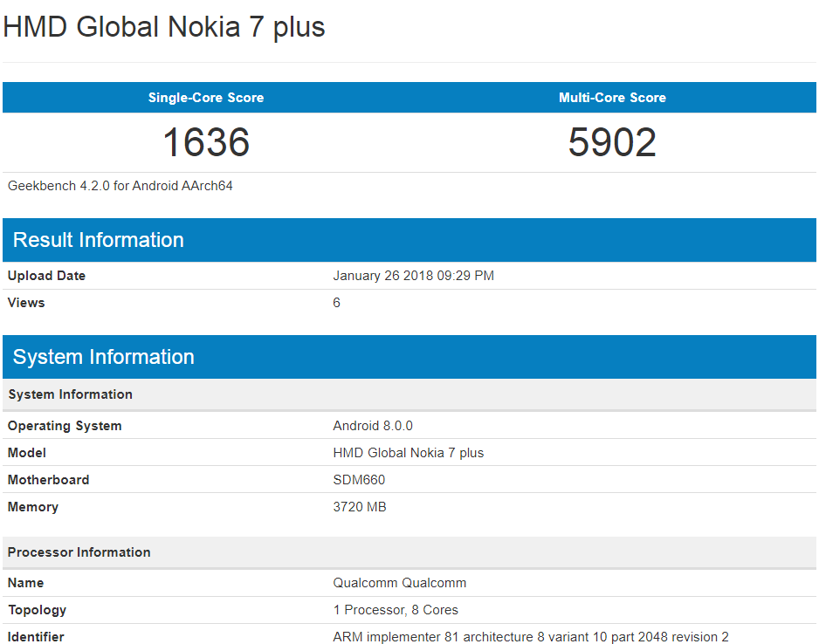Screen dimensions: 819x644
Task: Click the ARM implementer 81 identifier value
Action: coord(531,637)
